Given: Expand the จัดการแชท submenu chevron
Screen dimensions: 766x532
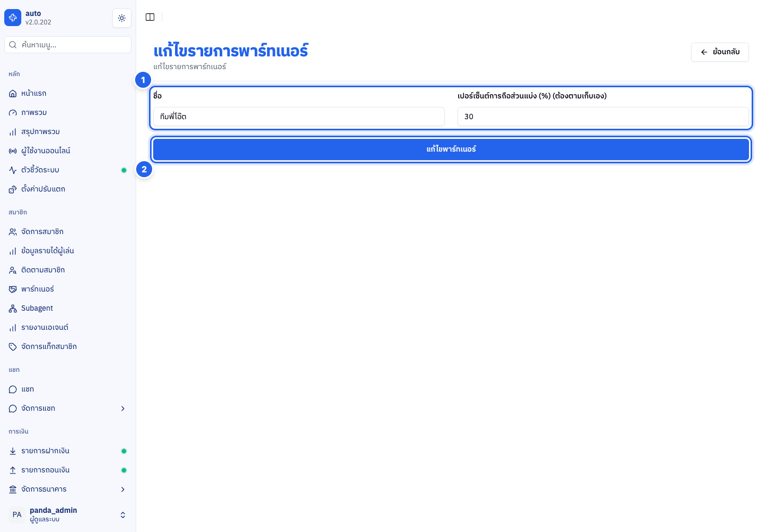Looking at the screenshot, I should [123, 409].
